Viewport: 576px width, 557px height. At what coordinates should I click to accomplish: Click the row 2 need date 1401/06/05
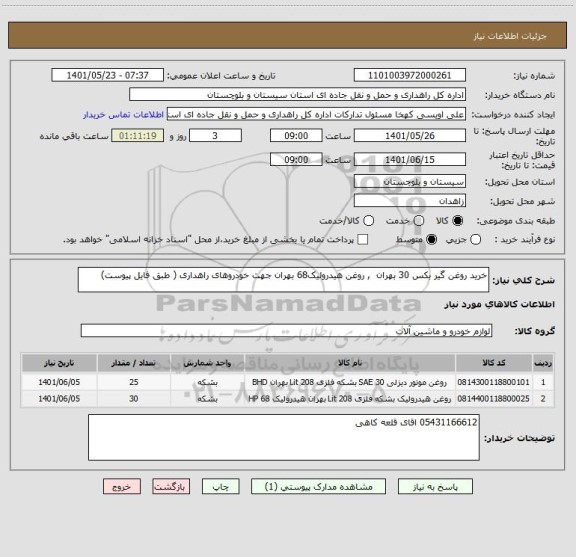pyautogui.click(x=59, y=398)
